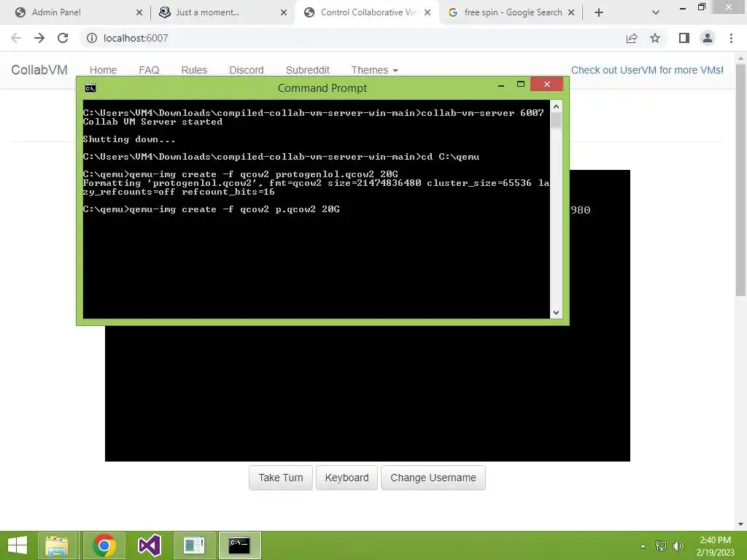Minimize the Command Prompt window
Viewport: 747px width, 560px height.
click(501, 85)
